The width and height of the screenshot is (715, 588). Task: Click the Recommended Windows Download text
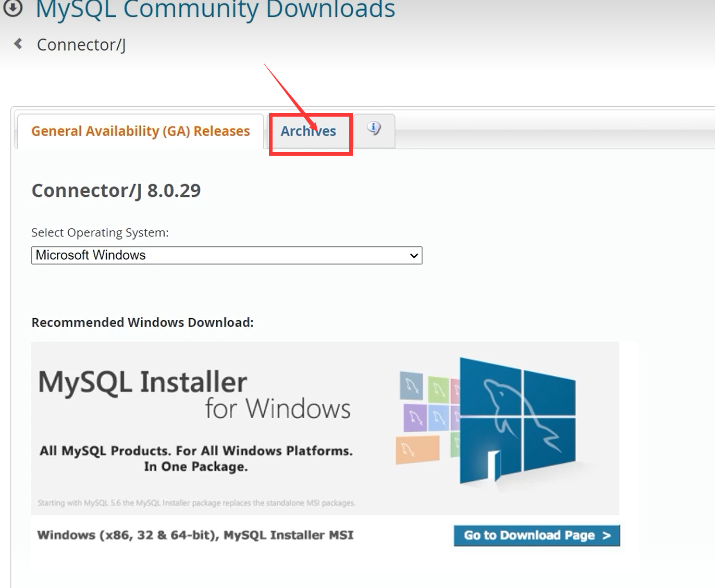pyautogui.click(x=143, y=323)
